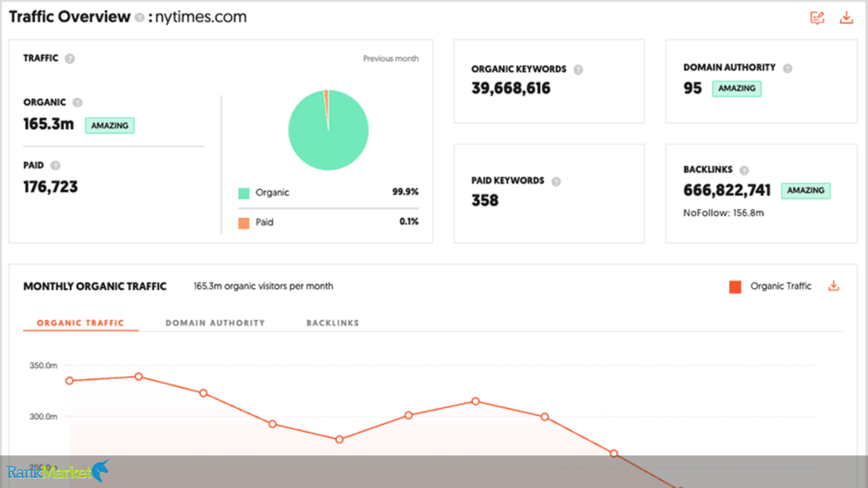Click the TRAFFIC help question mark

tap(69, 59)
